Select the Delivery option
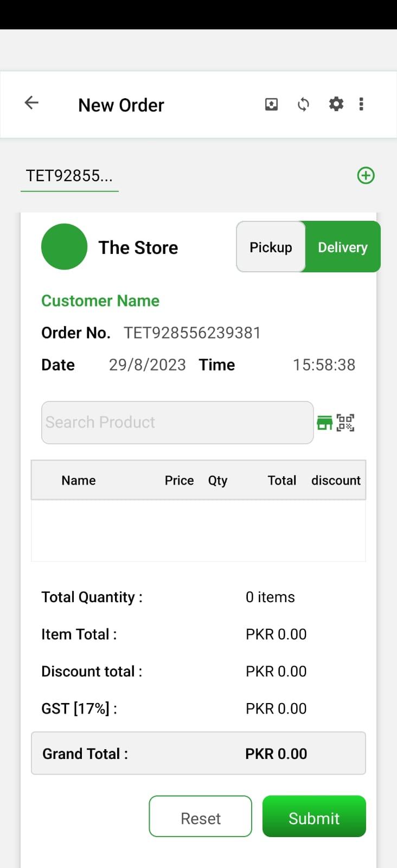 coord(343,247)
